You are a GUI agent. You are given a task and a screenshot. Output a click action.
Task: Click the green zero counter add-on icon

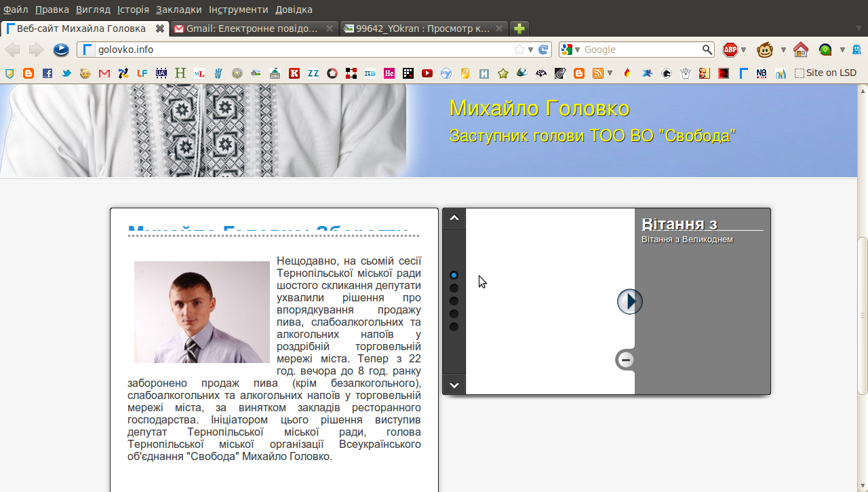tap(825, 50)
